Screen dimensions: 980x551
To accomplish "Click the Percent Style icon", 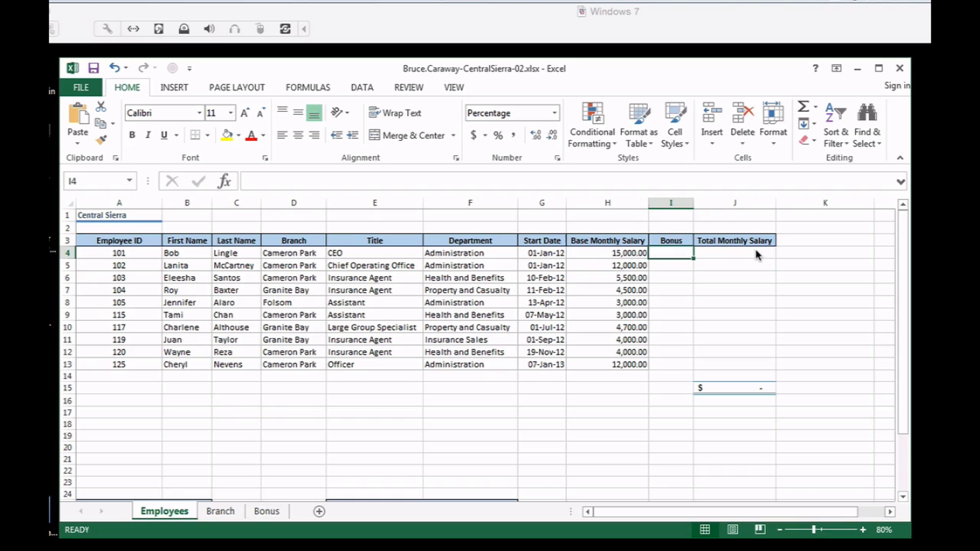I will click(498, 135).
